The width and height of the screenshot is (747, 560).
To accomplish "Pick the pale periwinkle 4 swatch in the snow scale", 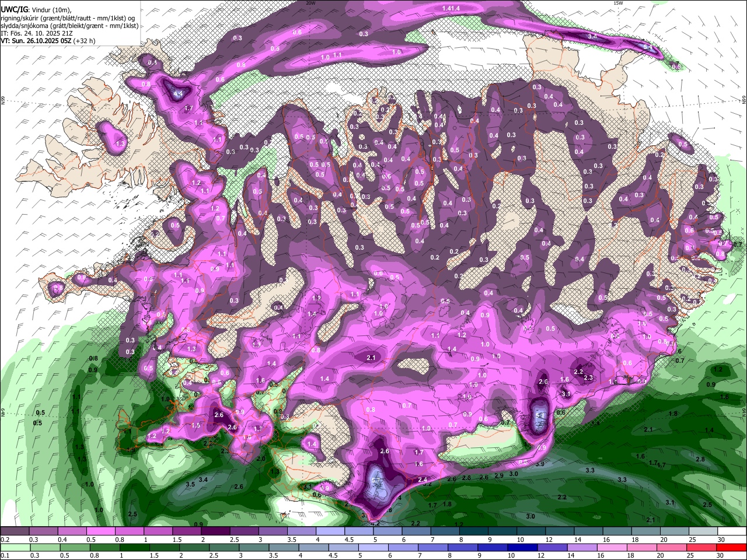I will (x=330, y=531).
